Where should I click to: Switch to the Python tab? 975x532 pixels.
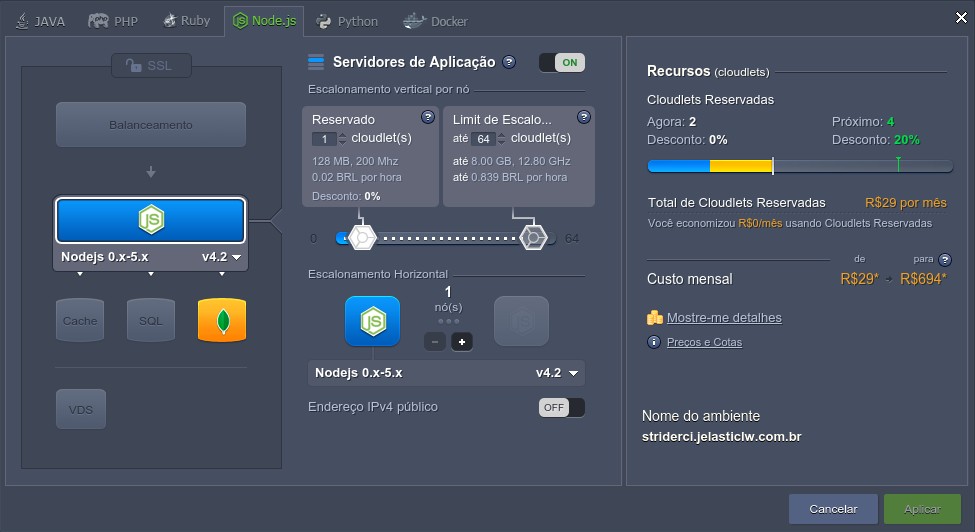pyautogui.click(x=347, y=21)
